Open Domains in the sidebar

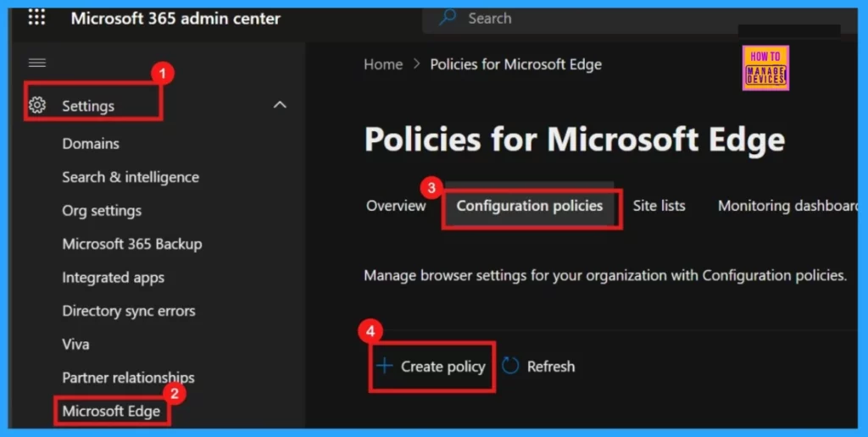[x=90, y=144]
